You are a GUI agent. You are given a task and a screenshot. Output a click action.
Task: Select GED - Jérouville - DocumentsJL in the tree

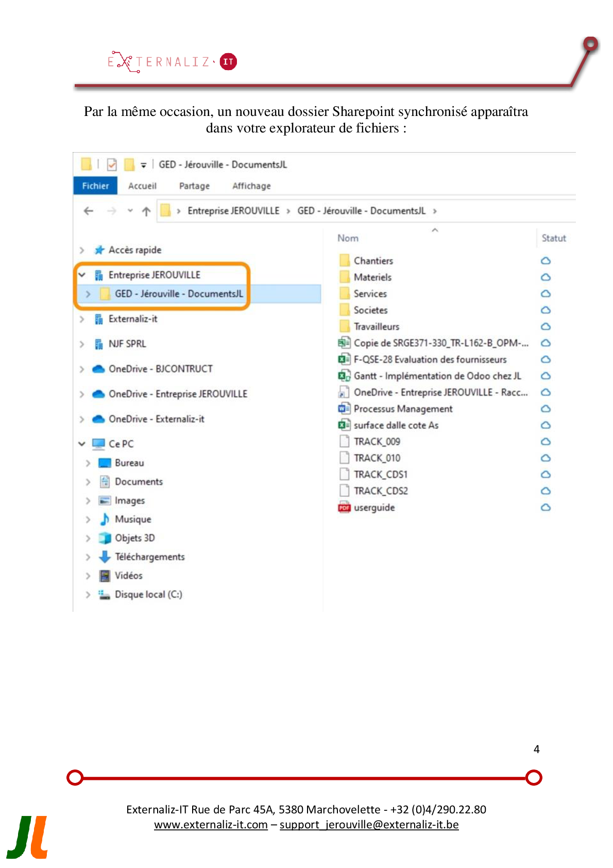(x=179, y=294)
